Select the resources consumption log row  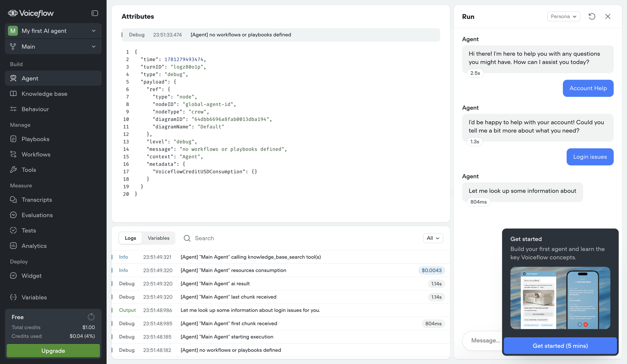pyautogui.click(x=281, y=270)
